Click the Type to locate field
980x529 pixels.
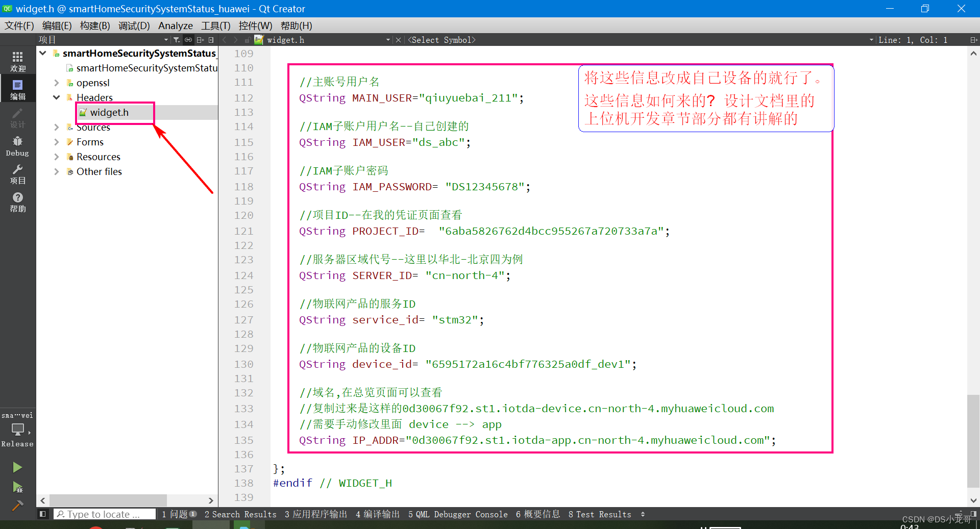tap(105, 514)
